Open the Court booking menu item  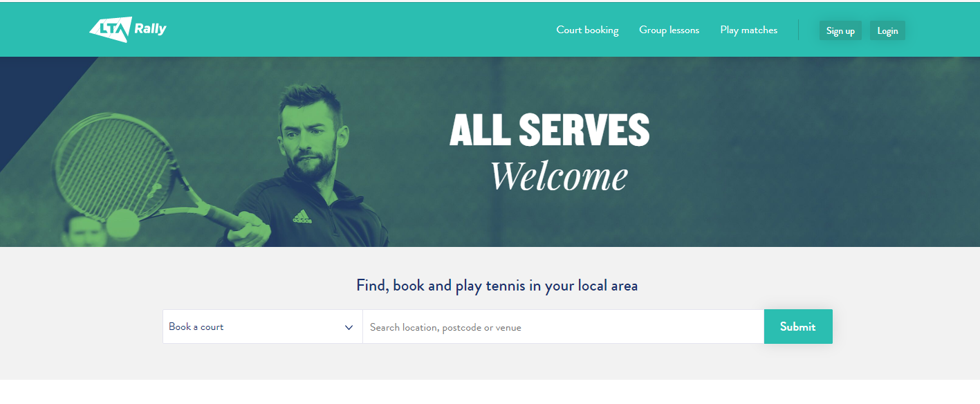point(587,30)
